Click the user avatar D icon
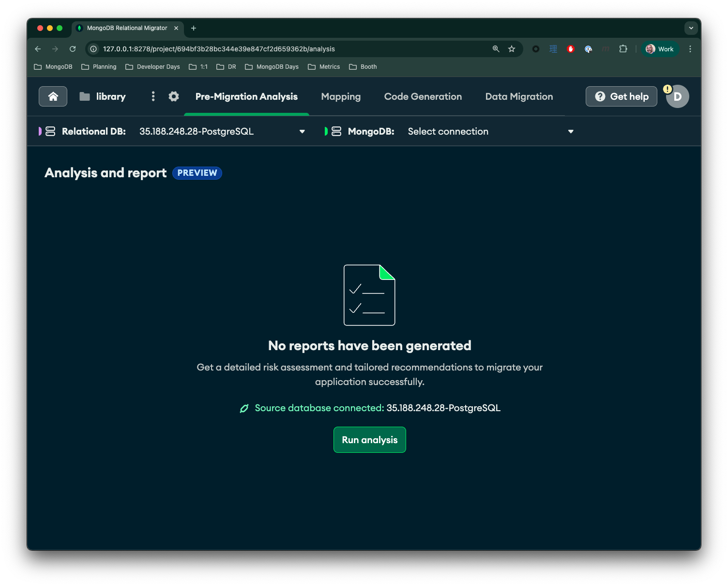 pyautogui.click(x=678, y=96)
